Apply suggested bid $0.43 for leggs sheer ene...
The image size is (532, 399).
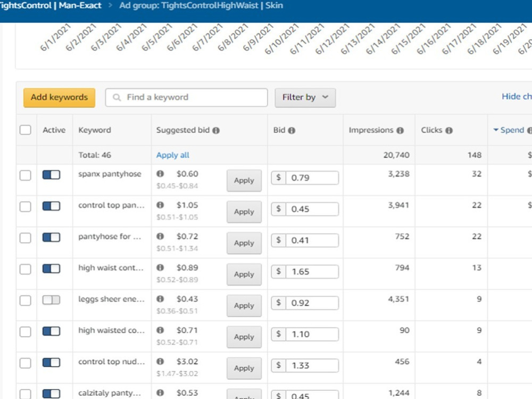244,305
